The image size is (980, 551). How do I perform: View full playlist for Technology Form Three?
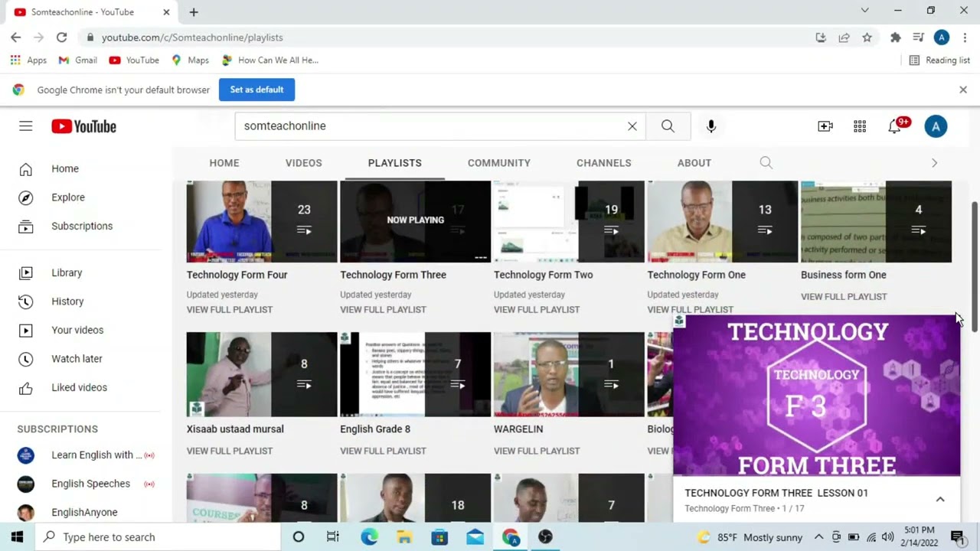383,310
